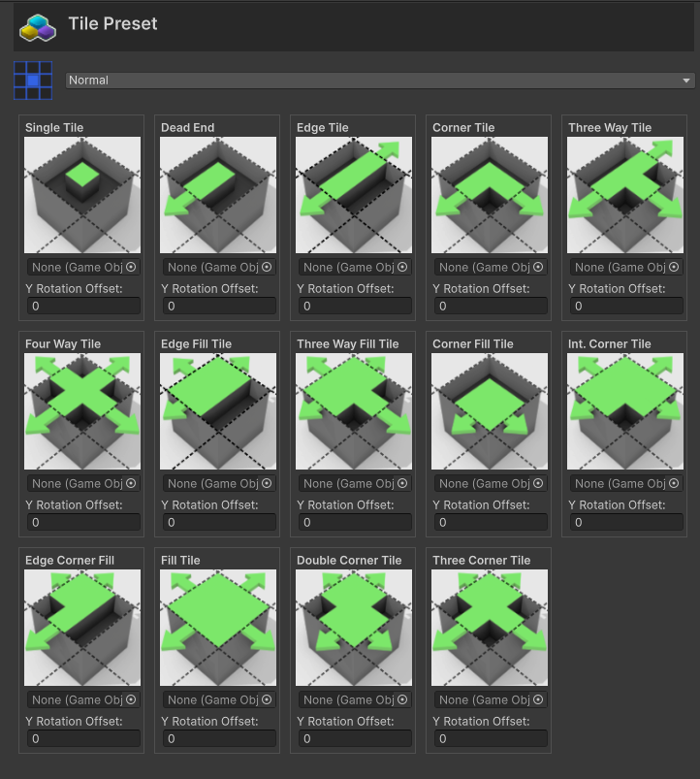Click the Edge Corner Fill label
The image size is (700, 779).
(x=70, y=561)
